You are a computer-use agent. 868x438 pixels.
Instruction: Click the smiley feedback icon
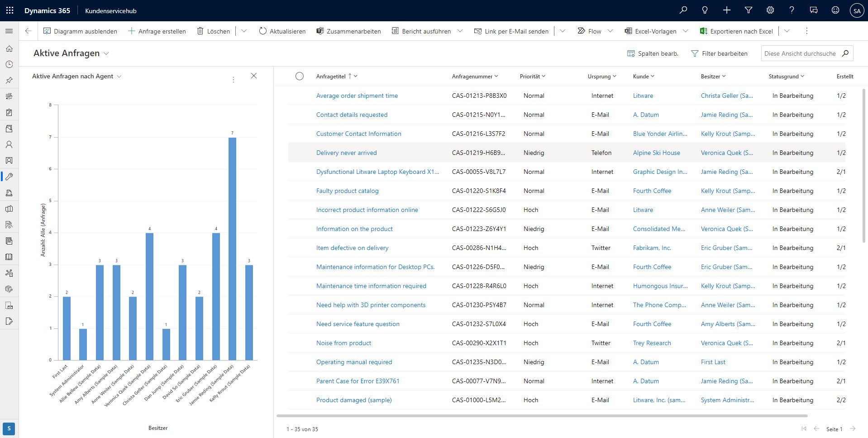[x=835, y=10]
